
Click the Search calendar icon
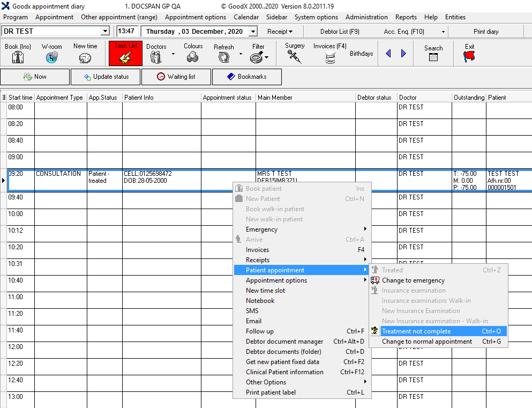pyautogui.click(x=433, y=56)
